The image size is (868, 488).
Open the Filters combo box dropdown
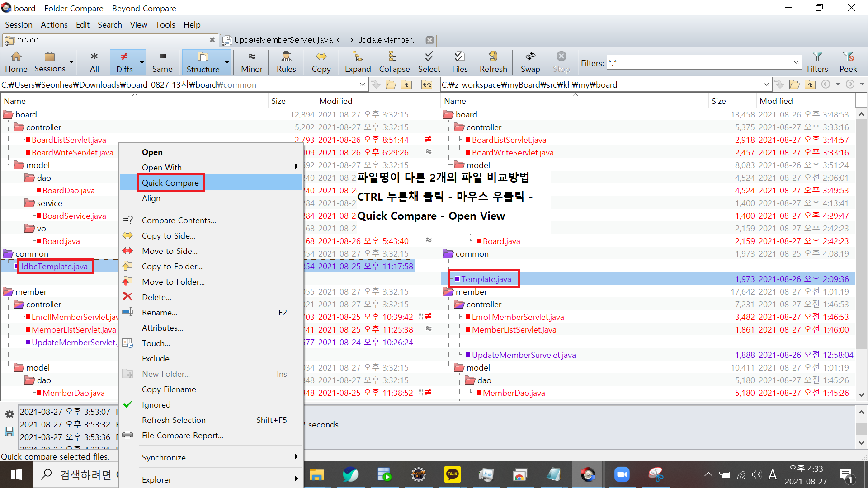point(796,63)
